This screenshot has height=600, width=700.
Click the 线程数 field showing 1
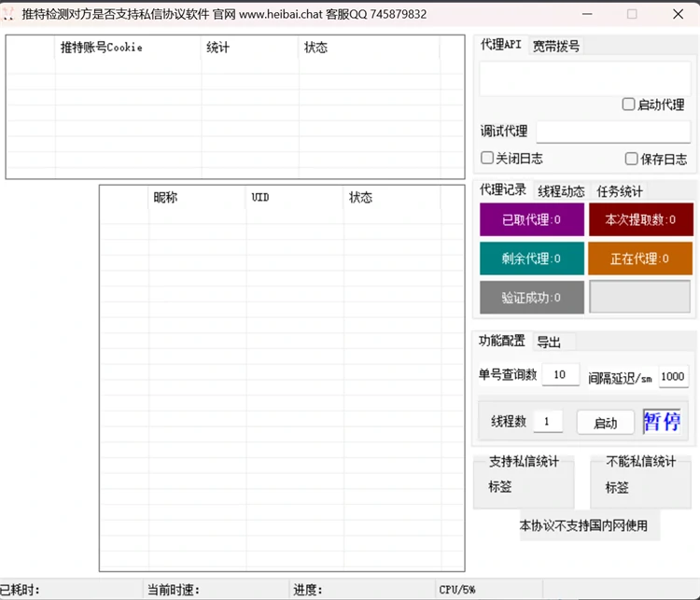coord(548,422)
